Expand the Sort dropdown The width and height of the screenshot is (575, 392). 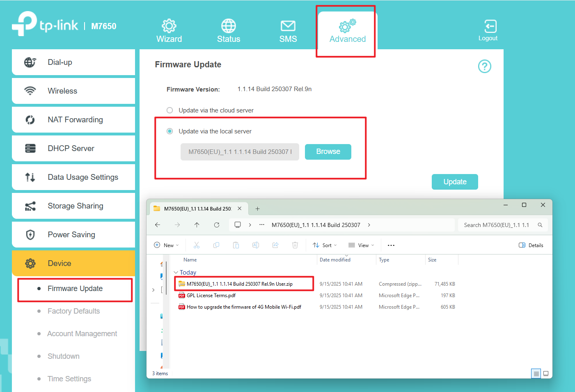[x=325, y=245]
